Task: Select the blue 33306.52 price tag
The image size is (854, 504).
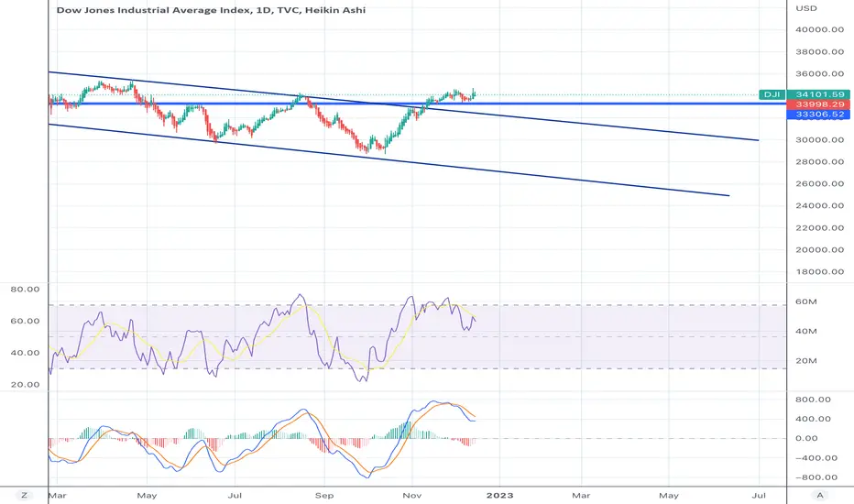Action: click(818, 115)
